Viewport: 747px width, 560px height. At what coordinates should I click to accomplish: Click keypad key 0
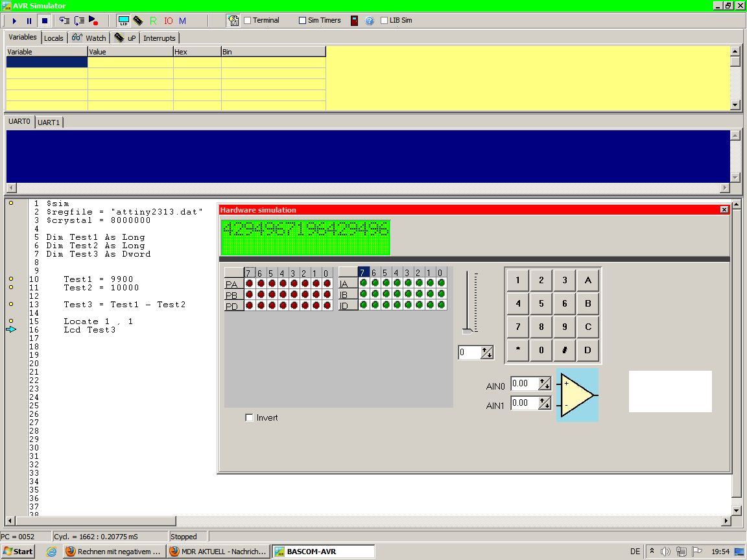coord(541,350)
